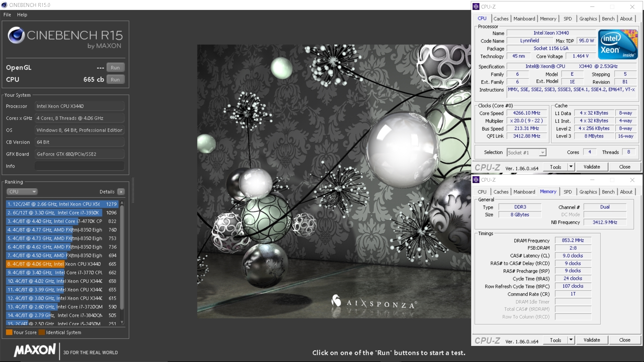Image resolution: width=644 pixels, height=362 pixels.
Task: Switch to CPU tab in lower CPU-Z window
Action: pos(482,192)
